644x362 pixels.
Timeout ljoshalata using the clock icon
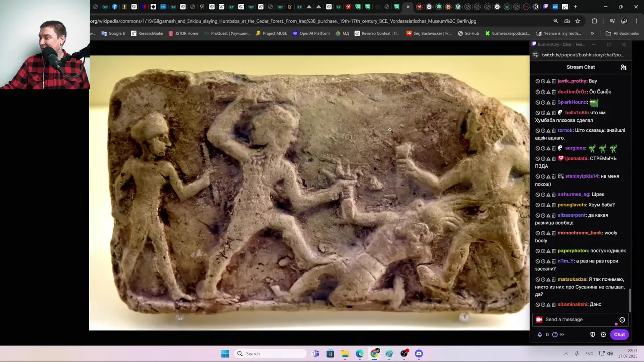(x=543, y=159)
